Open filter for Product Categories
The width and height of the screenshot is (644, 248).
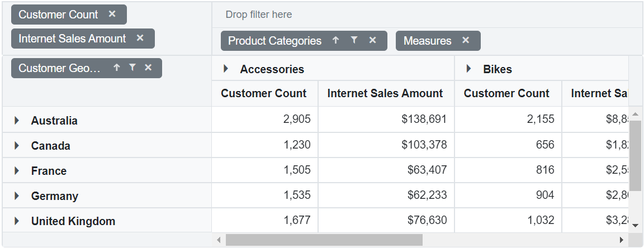click(x=354, y=40)
